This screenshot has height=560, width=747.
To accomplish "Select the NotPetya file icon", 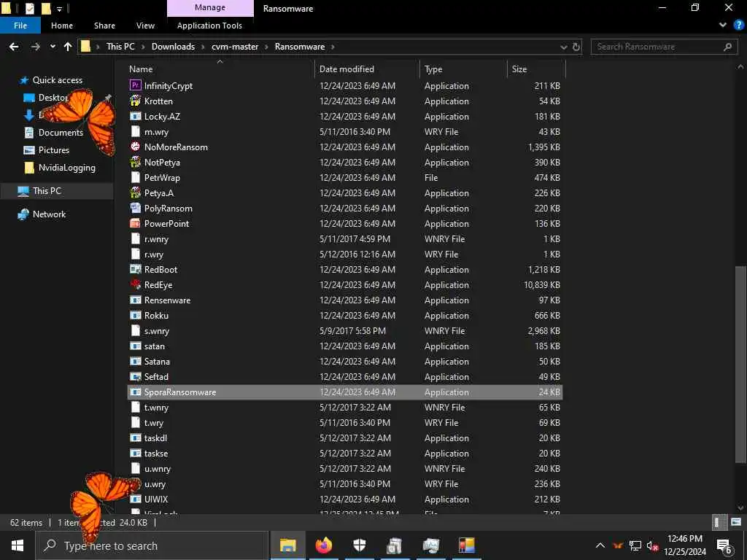I will tap(135, 162).
